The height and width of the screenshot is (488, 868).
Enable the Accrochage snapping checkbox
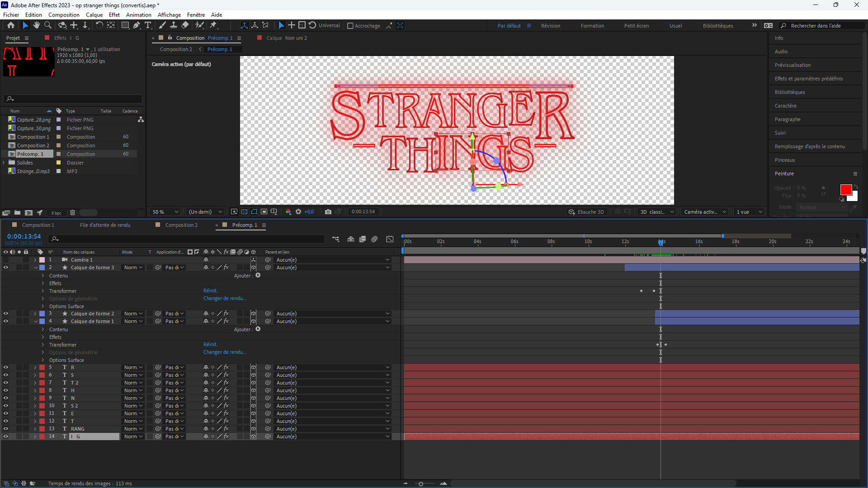click(x=350, y=26)
